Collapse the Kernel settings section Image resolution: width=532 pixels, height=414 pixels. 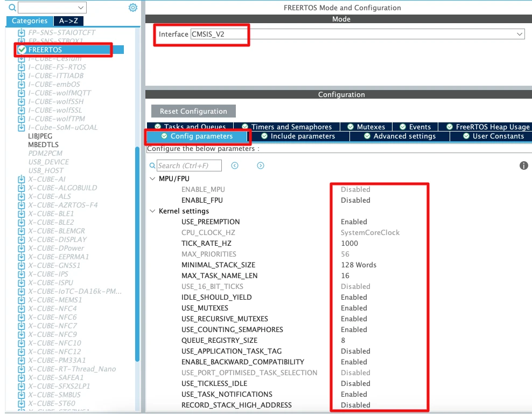tap(152, 211)
